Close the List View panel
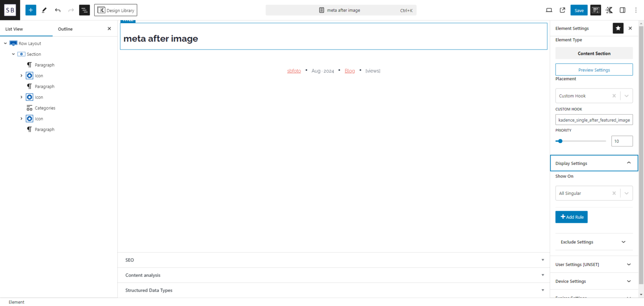The image size is (644, 306). 109,29
